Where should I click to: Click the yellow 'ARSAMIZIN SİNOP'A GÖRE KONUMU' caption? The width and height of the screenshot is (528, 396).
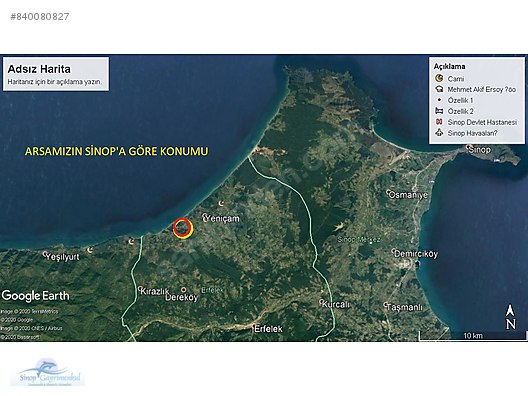[117, 151]
